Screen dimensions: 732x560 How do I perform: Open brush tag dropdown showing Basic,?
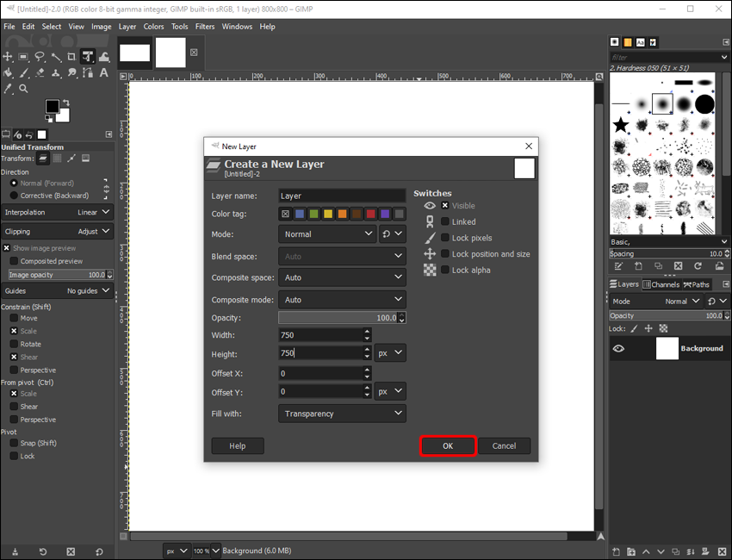669,242
